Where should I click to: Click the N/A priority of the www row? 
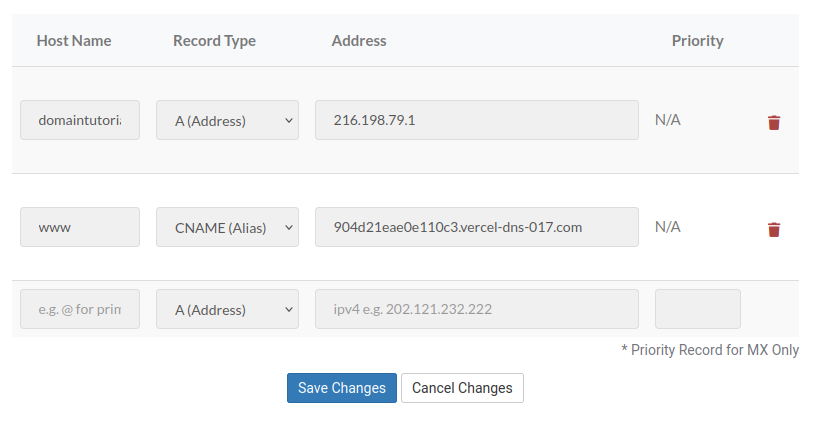pos(668,227)
